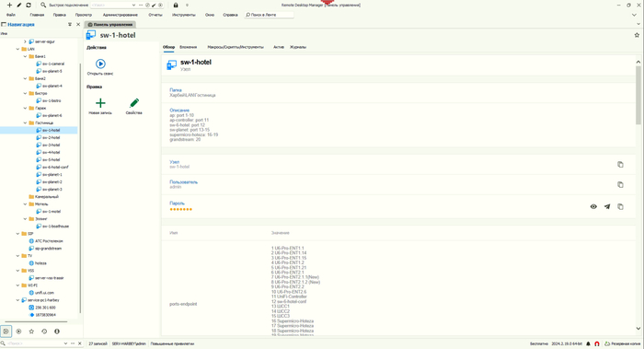Copy the Пользователь username value

coord(620,184)
